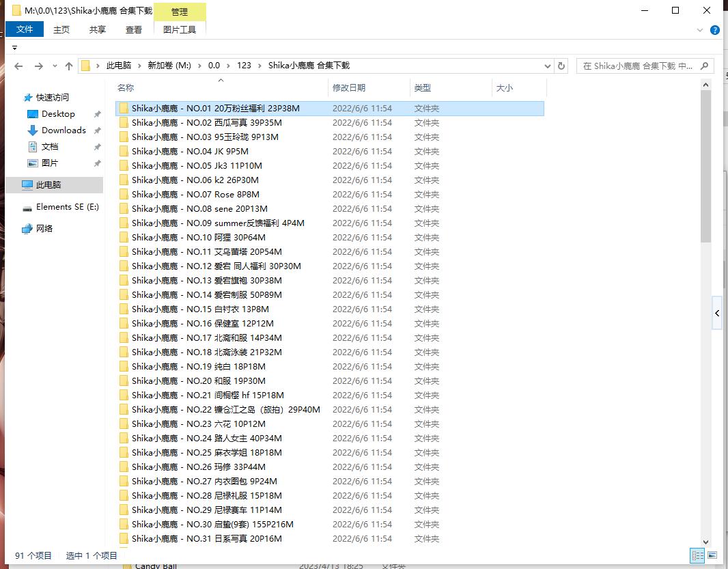Click the address bar folder icon

85,66
